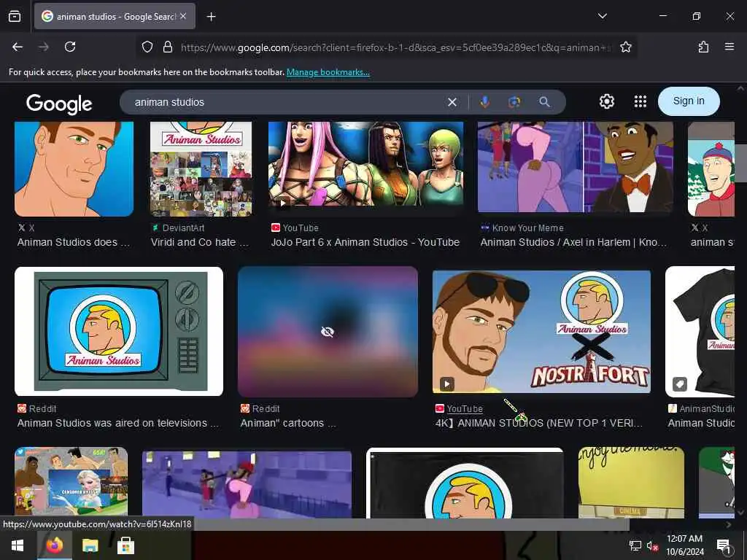This screenshot has height=560, width=747.
Task: Open DeviantArt Viridi and Co image result
Action: point(201,168)
